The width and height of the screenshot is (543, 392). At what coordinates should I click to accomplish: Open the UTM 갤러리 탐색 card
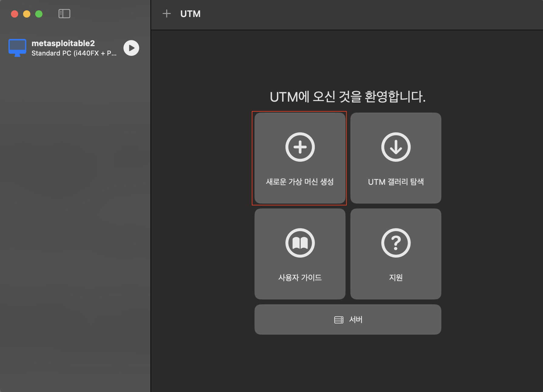click(396, 158)
